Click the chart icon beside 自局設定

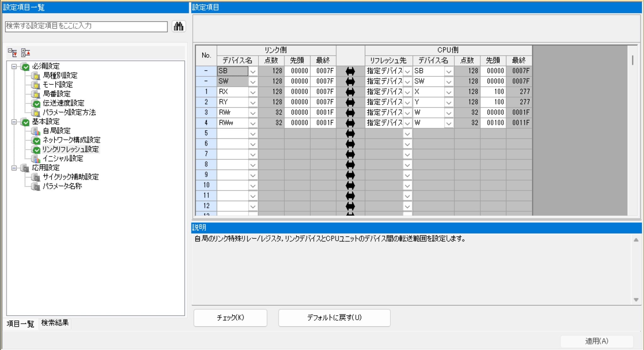(x=36, y=131)
